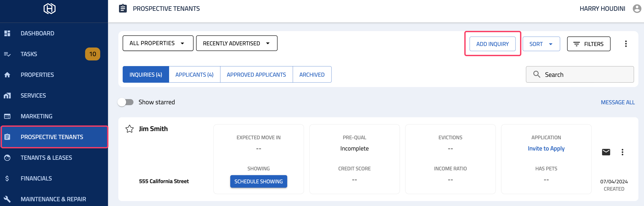
Task: Click the Tasks checklist icon
Action: click(7, 54)
